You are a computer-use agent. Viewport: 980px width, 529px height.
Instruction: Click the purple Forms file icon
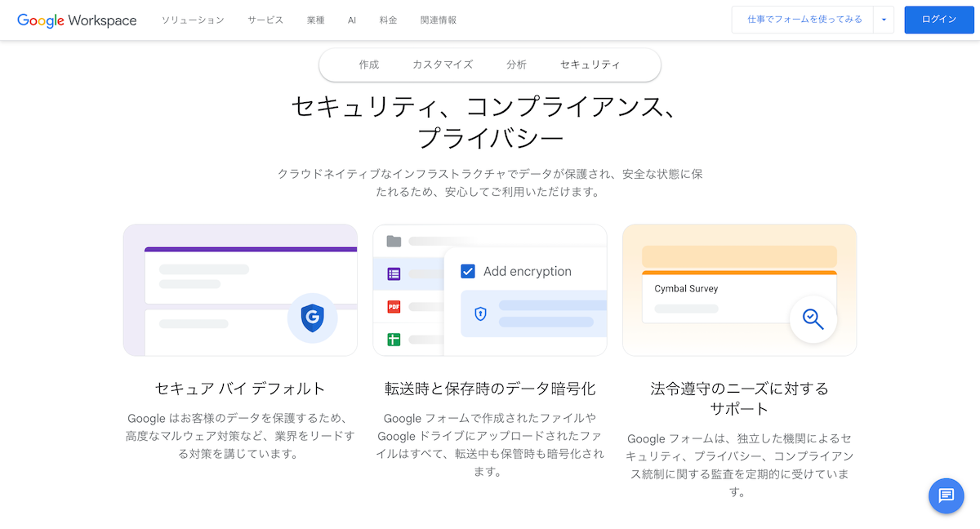(394, 274)
